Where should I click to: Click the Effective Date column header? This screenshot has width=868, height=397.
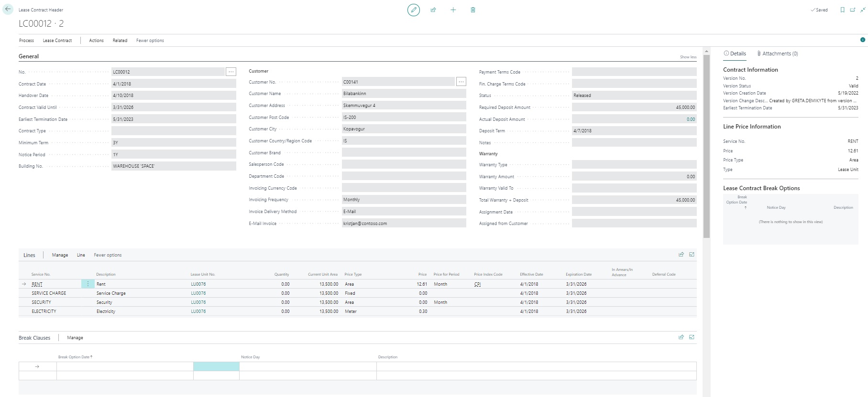point(531,274)
